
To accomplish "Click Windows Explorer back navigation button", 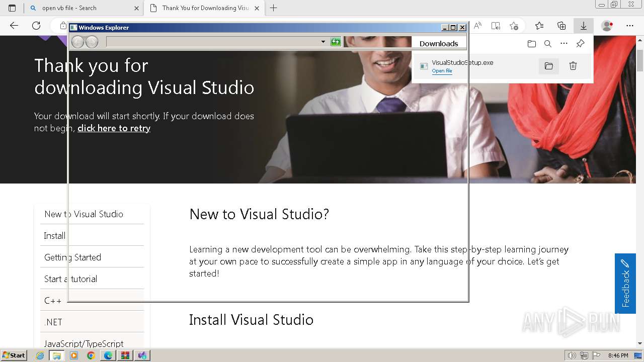I will pyautogui.click(x=77, y=42).
